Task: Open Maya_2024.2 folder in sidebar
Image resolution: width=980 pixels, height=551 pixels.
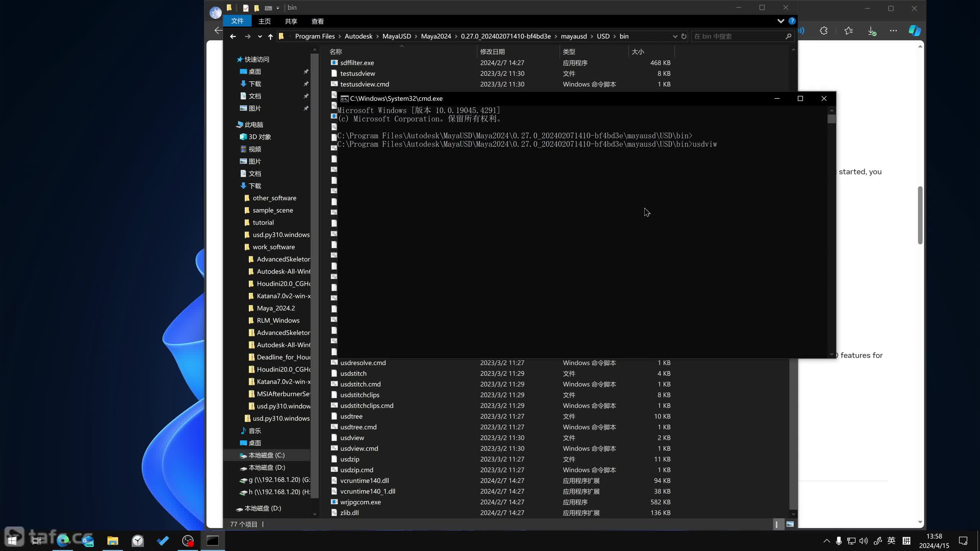Action: click(x=276, y=308)
